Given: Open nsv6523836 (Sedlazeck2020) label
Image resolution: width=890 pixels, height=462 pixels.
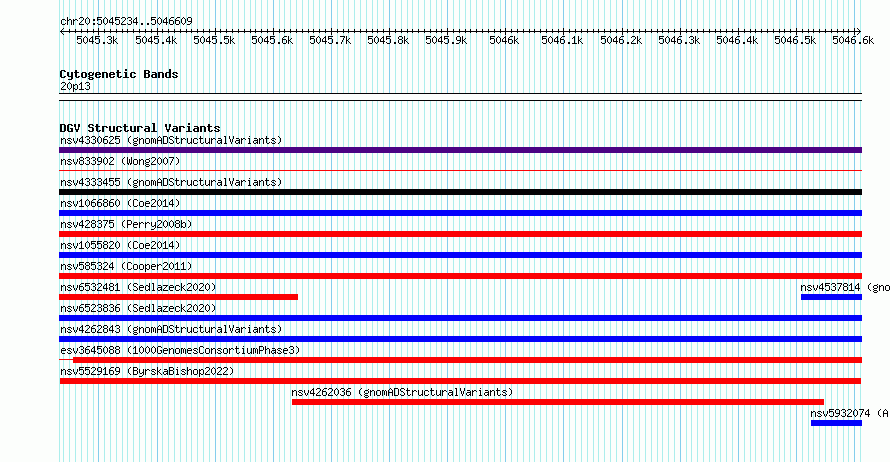Looking at the screenshot, I should pos(138,308).
